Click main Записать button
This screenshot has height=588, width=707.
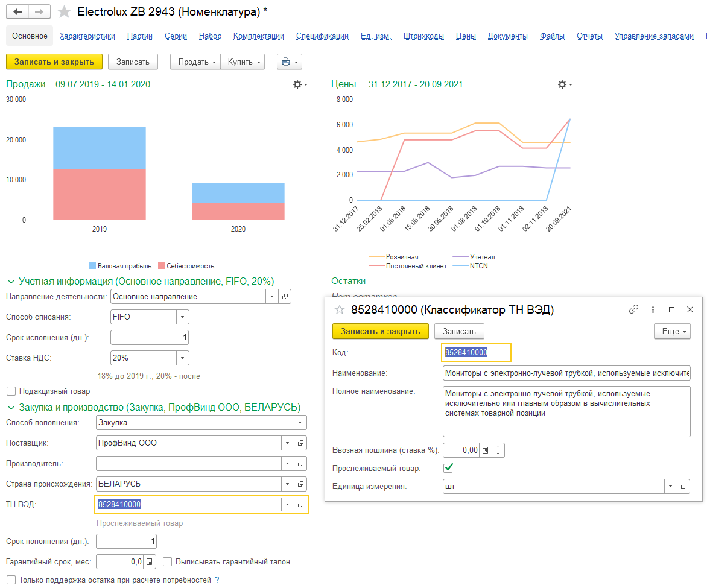(x=133, y=62)
